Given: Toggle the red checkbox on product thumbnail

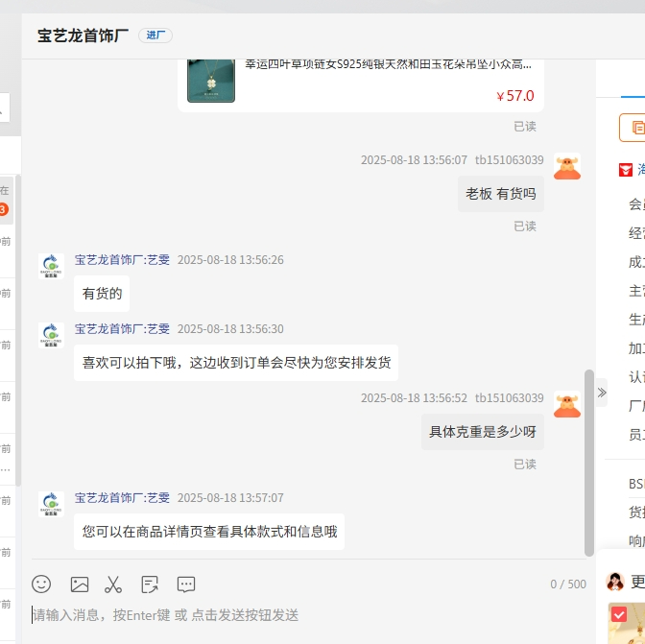Looking at the screenshot, I should click(619, 613).
